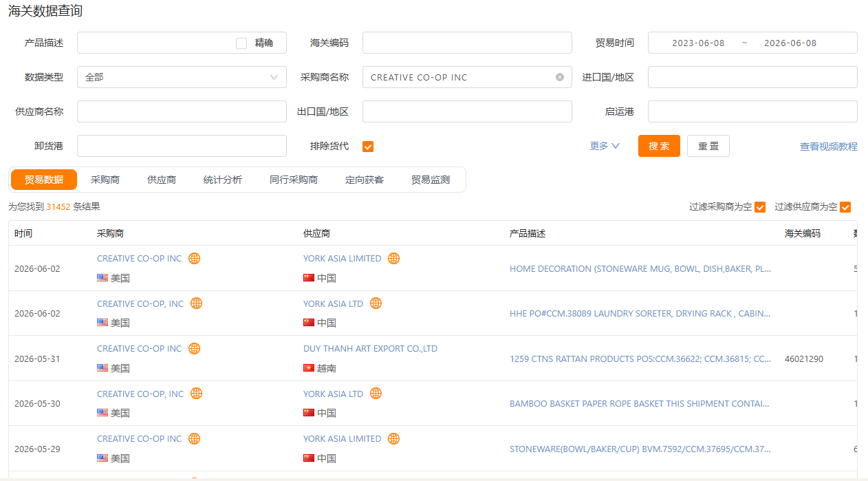Click the 时间 column header
Image resolution: width=868 pixels, height=481 pixels.
click(23, 233)
